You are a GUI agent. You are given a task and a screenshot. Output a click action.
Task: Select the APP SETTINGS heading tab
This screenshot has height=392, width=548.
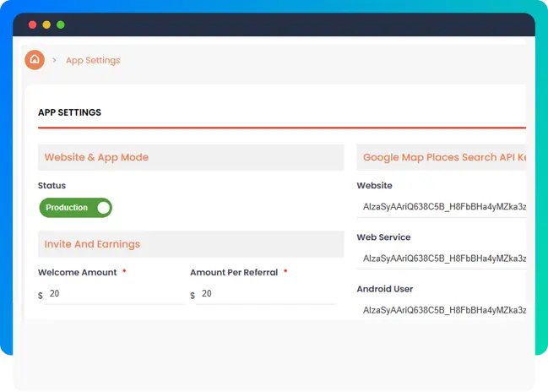(69, 112)
